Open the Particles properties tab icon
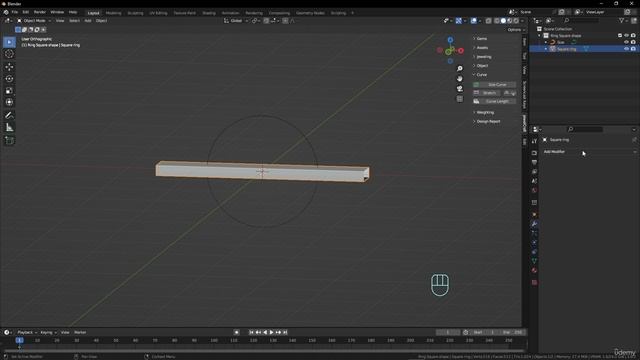The height and width of the screenshot is (360, 640). pyautogui.click(x=534, y=233)
